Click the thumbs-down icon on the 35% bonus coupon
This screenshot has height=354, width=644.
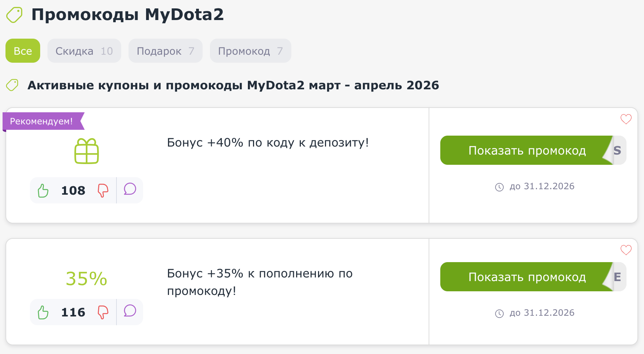tap(103, 312)
